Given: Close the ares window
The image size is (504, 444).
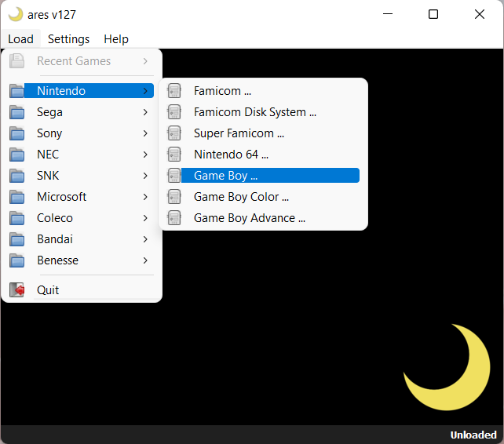Looking at the screenshot, I should (x=480, y=14).
